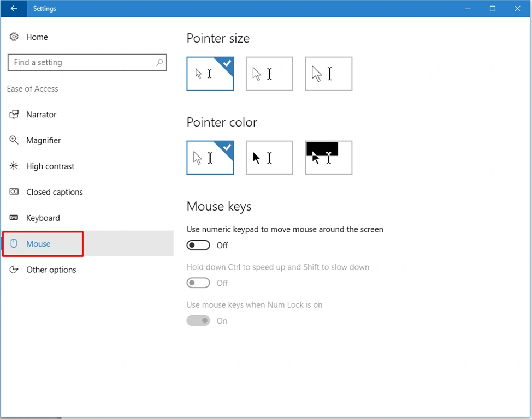Choose the inverted pointer color
Screen dimensions: 532x419
(x=328, y=158)
